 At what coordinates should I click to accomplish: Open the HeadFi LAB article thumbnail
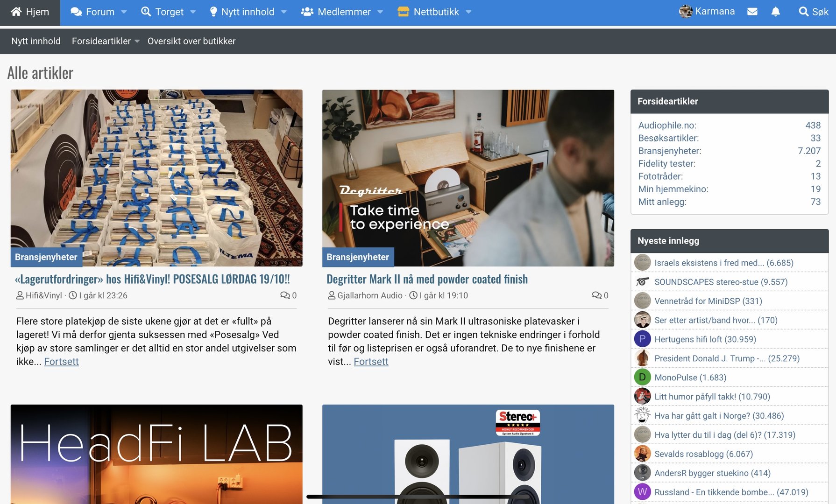(156, 454)
